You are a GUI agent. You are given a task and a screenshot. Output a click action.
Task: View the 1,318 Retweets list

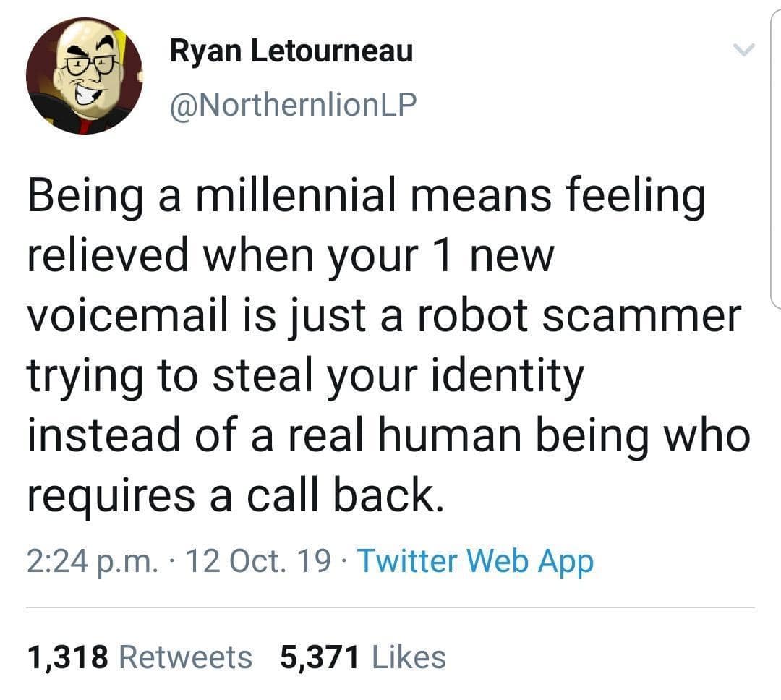point(140,657)
